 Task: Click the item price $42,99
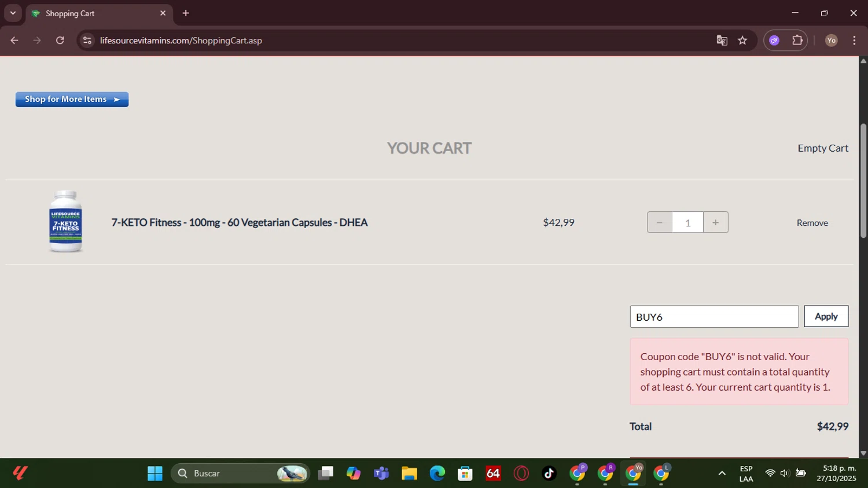point(558,222)
